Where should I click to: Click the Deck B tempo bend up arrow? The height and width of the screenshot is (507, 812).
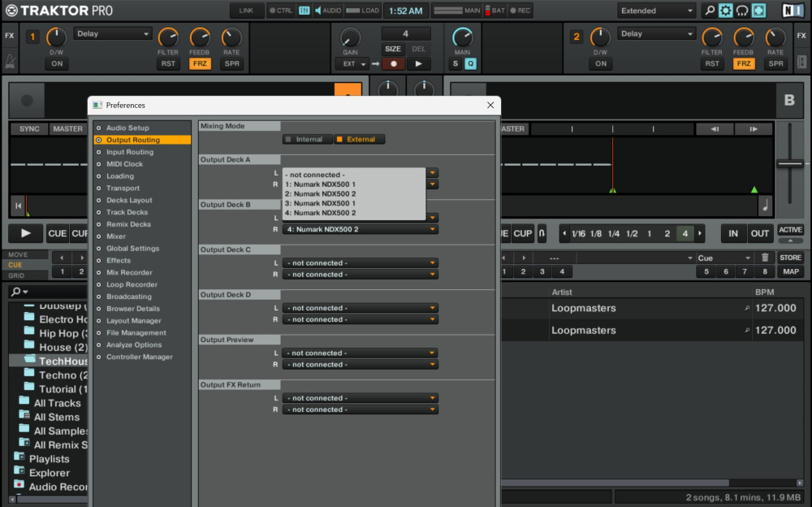pyautogui.click(x=754, y=128)
